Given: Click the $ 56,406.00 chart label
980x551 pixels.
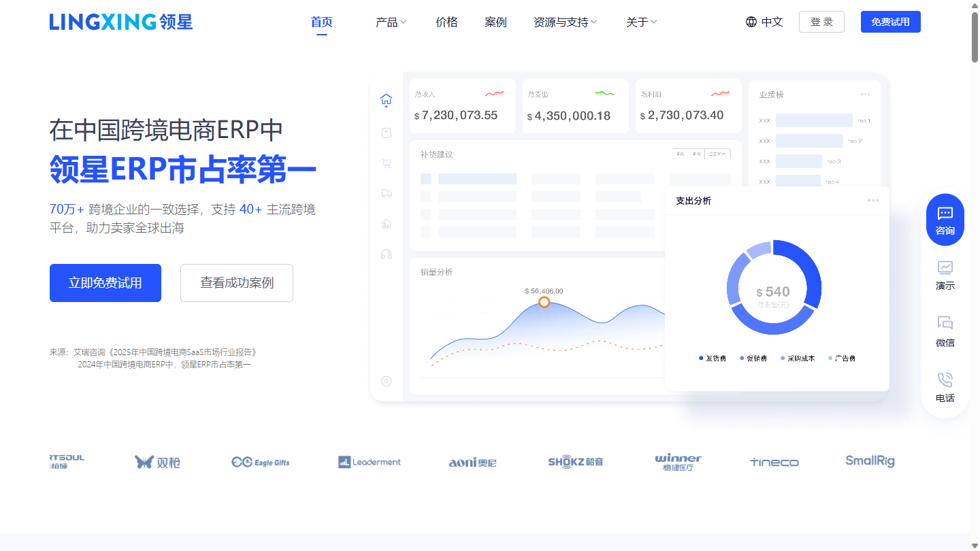Looking at the screenshot, I should point(544,291).
